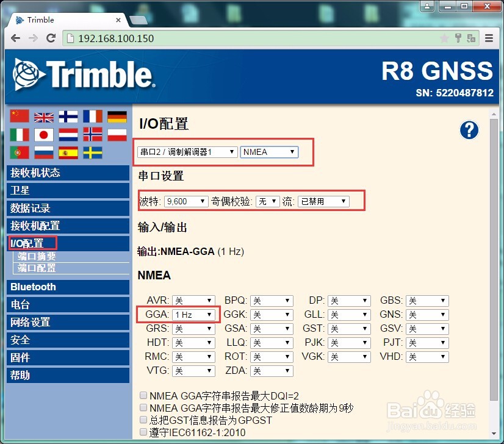Open the parity 奇偶校验 dropdown
504x444 pixels.
[x=268, y=201]
